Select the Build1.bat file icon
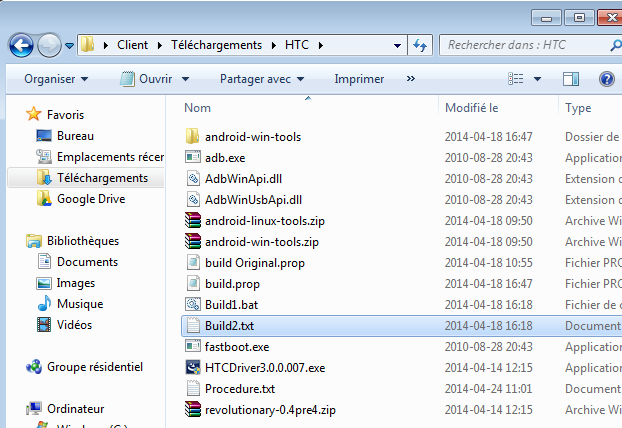 (x=193, y=304)
